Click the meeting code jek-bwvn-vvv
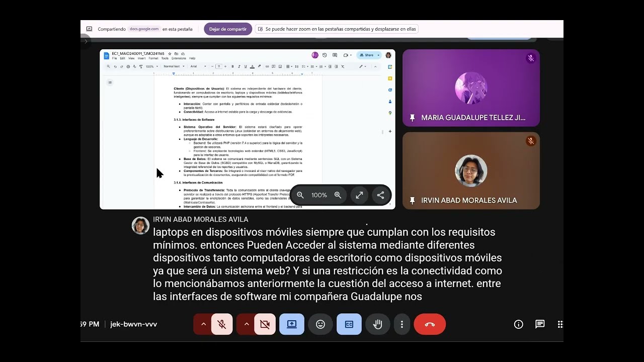Viewport: 644px width, 362px height. [134, 324]
